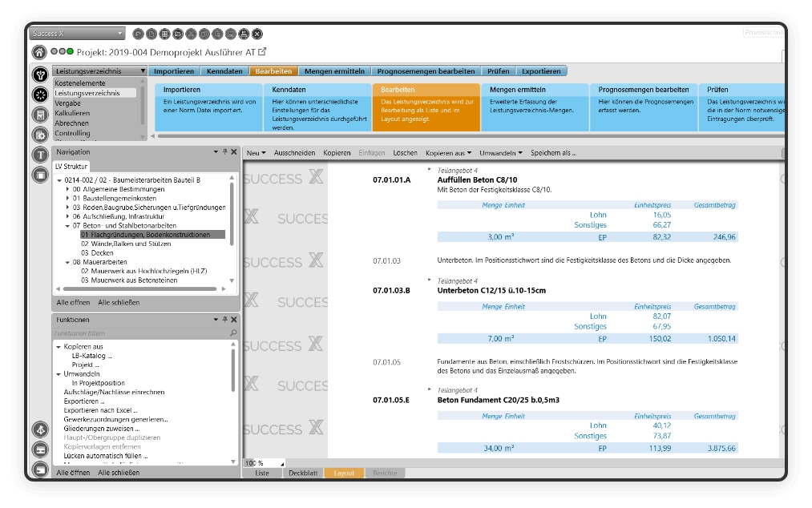Collapse 07 Beton- und Stahlbetonarbeiten node
Viewport: 812px width, 508px height.
pyautogui.click(x=67, y=226)
